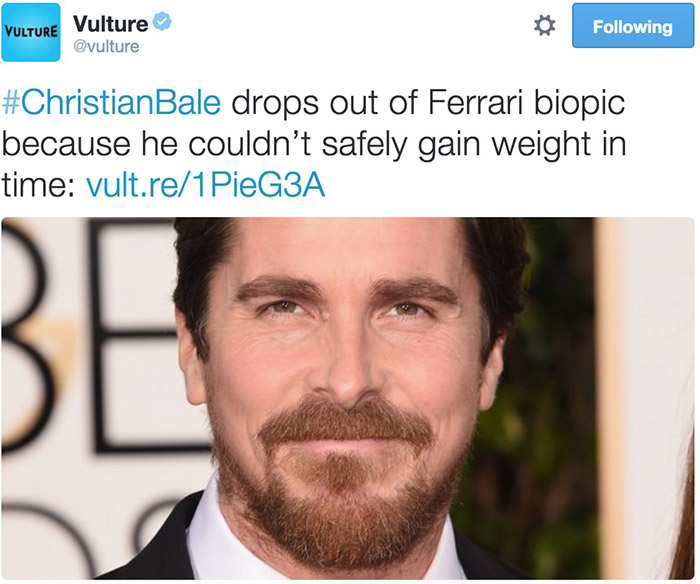This screenshot has height=584, width=700.
Task: Expand the tweet by clicking its text body
Action: click(x=314, y=144)
